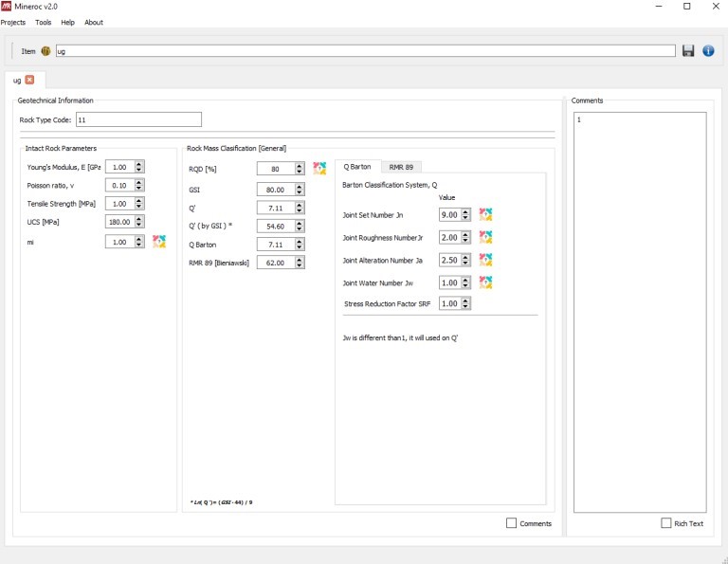Increase mi value
This screenshot has width=728, height=564.
(138, 239)
